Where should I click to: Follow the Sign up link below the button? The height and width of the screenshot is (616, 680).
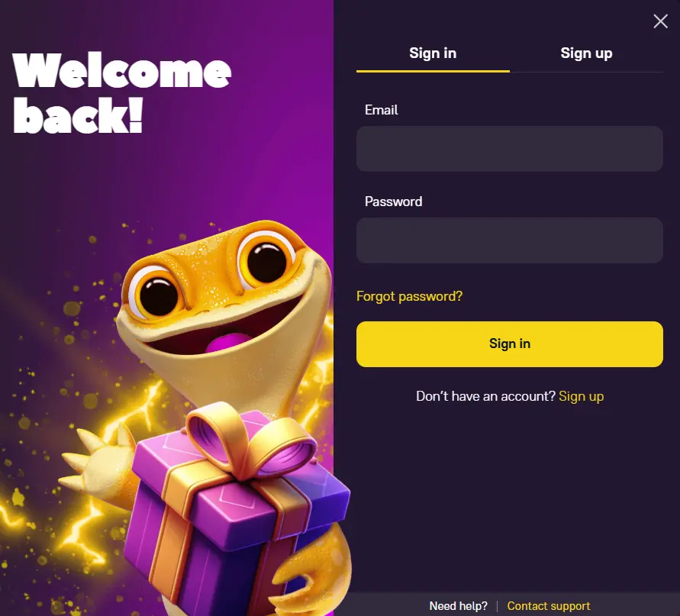(581, 396)
